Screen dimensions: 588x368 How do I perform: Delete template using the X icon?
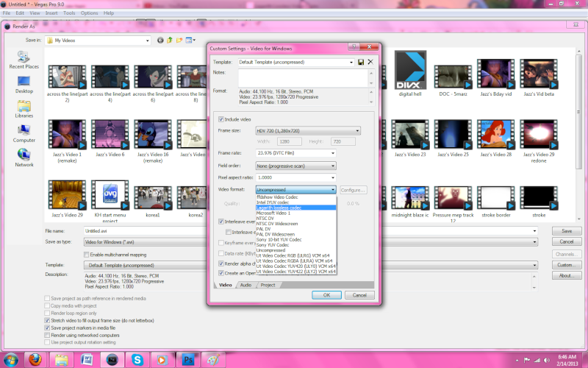tap(370, 62)
